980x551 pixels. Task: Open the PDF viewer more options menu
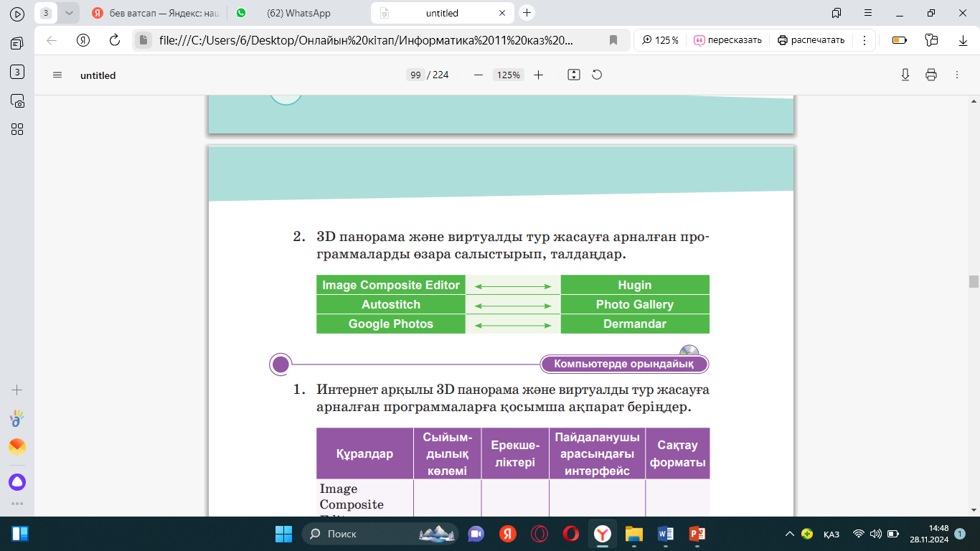[x=956, y=75]
